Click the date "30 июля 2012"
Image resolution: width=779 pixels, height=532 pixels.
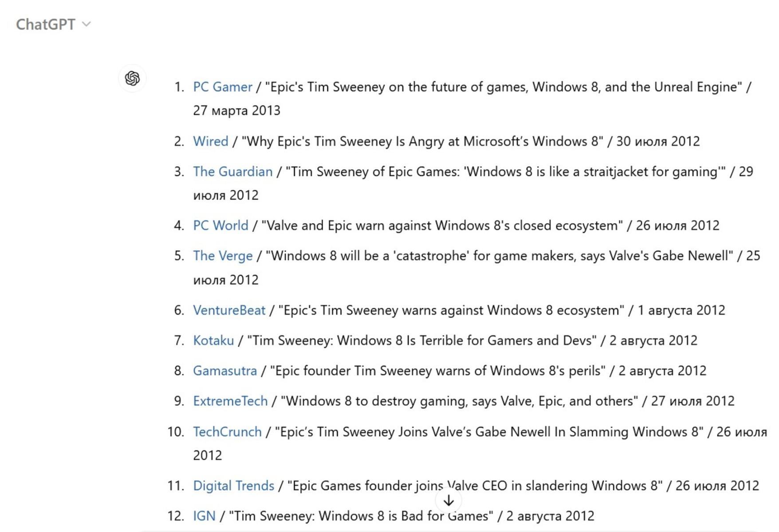pyautogui.click(x=658, y=141)
